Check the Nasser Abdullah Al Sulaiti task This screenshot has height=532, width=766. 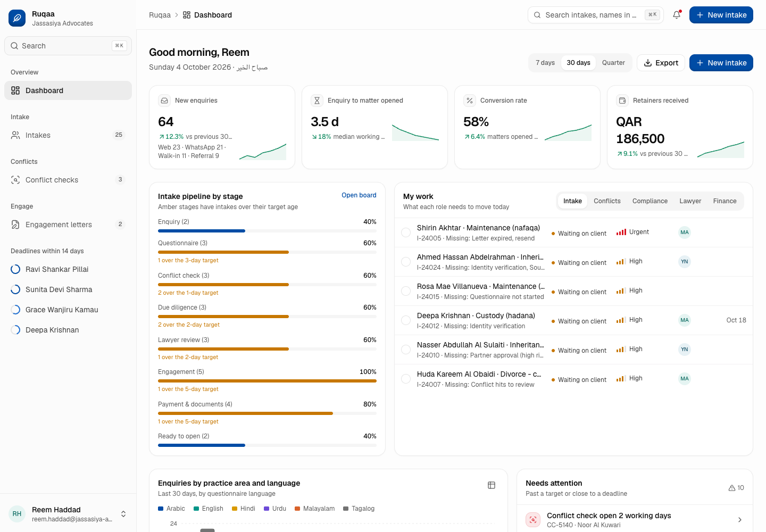[406, 350]
